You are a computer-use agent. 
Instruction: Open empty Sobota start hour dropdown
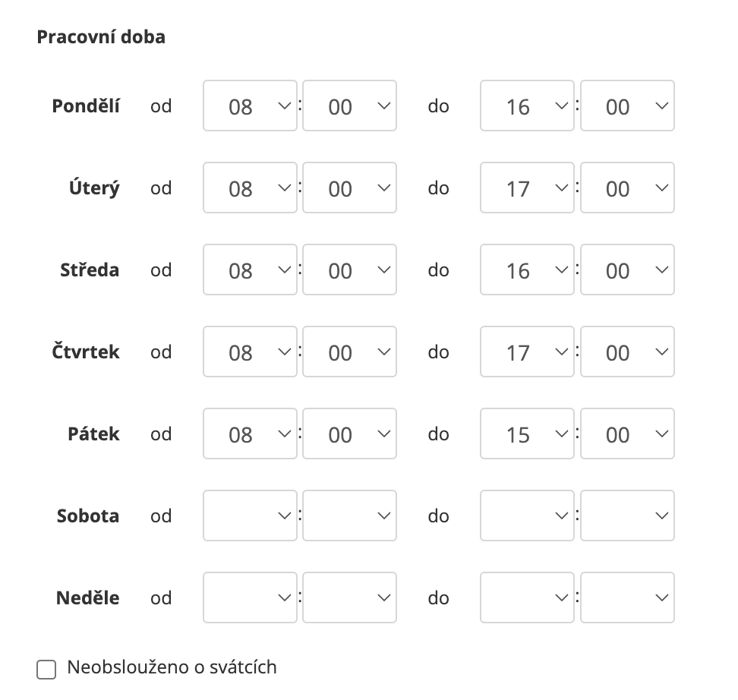coord(250,516)
